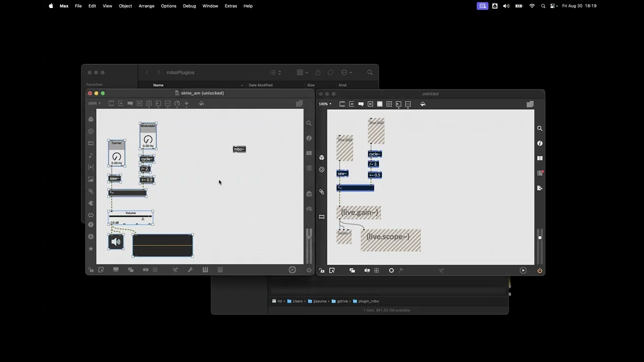Open paperclip clippings in sinte_am left sidebar
644x362 pixels.
[x=91, y=192]
